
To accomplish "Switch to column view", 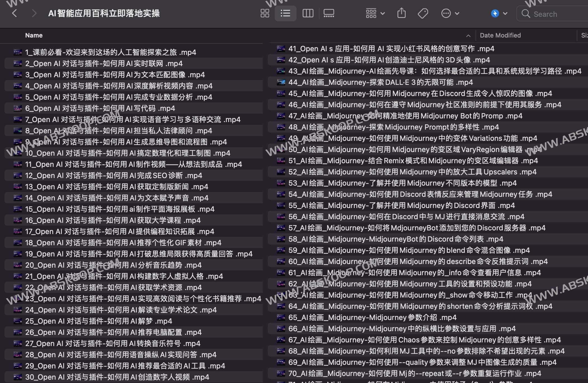I will point(308,13).
